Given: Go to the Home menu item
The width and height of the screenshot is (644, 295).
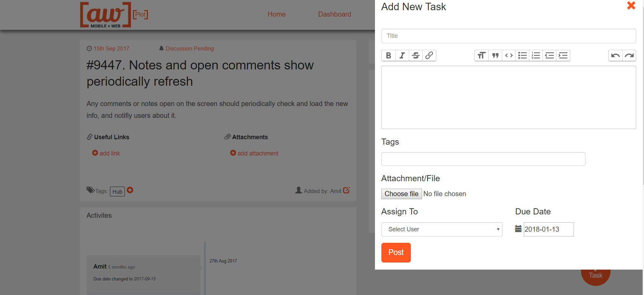Looking at the screenshot, I should coord(276,14).
